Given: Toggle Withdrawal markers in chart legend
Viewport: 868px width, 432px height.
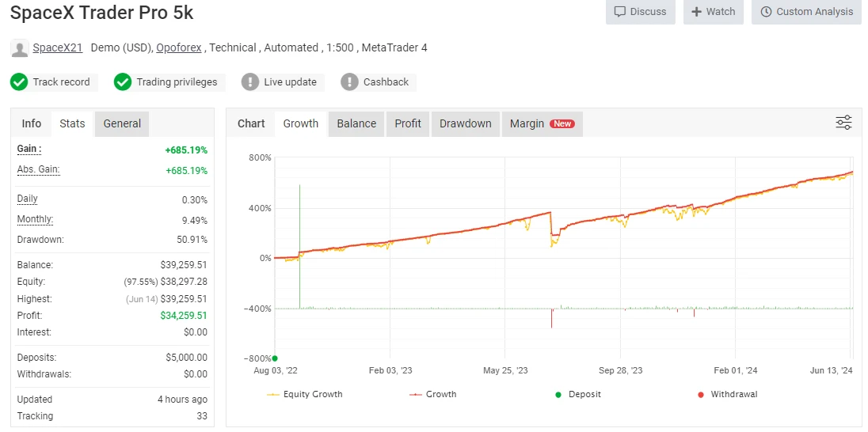Looking at the screenshot, I should click(x=727, y=394).
